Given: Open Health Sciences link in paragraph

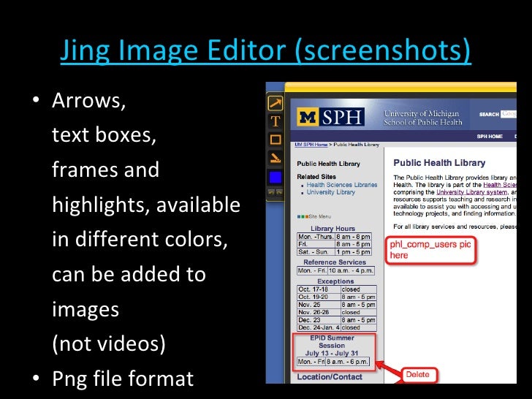Looking at the screenshot, I should 500,185.
